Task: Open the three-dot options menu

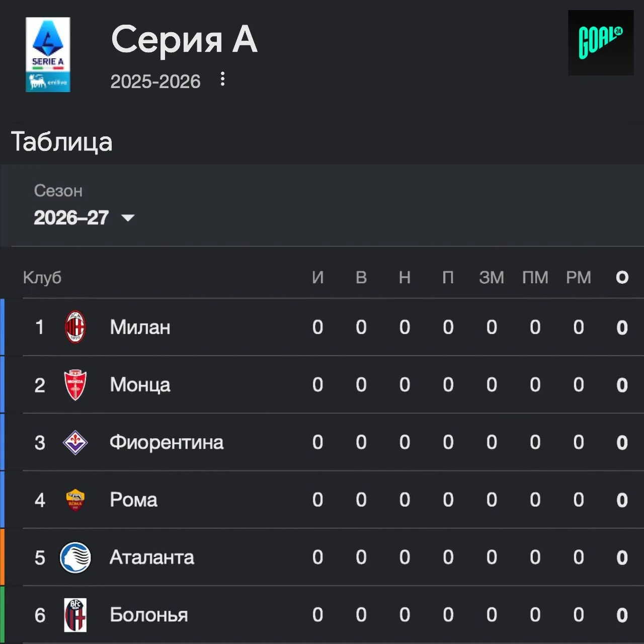Action: pos(222,79)
